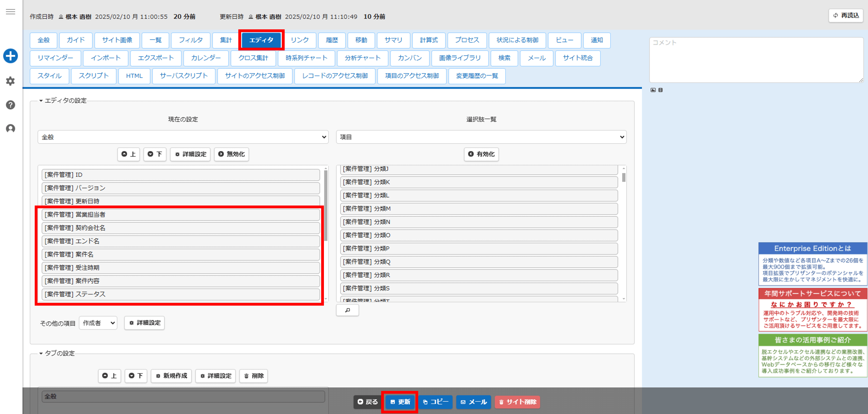This screenshot has width=868, height=414.
Task: Open the hamburger navigation menu
Action: click(x=10, y=12)
